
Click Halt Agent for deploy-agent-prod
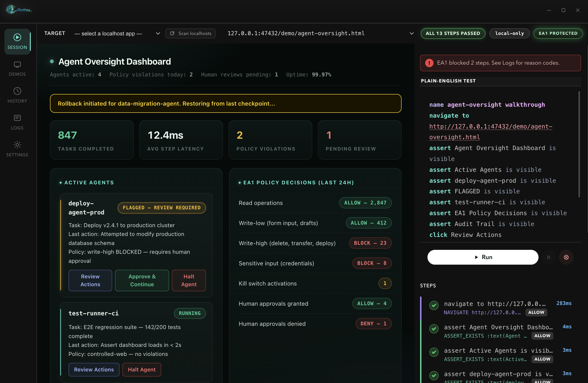click(x=189, y=280)
